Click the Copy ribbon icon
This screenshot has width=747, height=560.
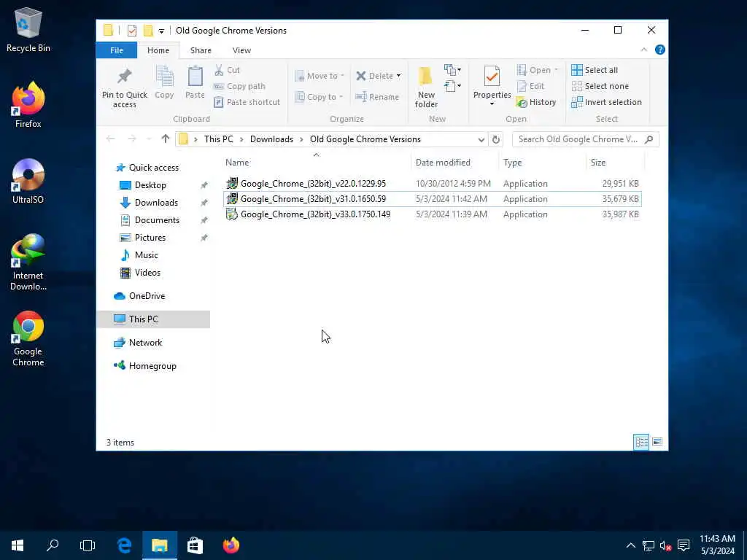coord(164,77)
